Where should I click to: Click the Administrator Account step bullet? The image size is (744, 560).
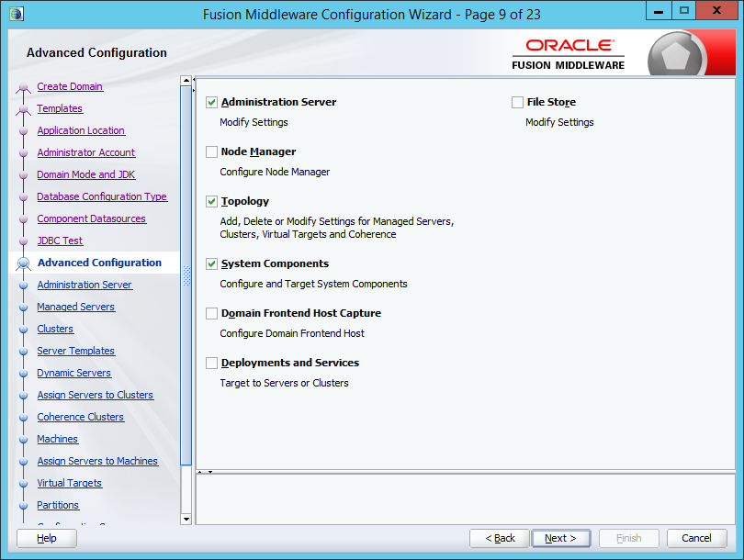click(23, 153)
